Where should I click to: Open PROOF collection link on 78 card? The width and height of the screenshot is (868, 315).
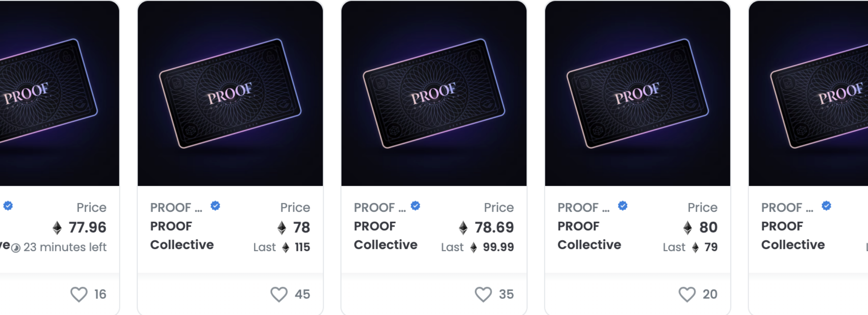click(176, 207)
